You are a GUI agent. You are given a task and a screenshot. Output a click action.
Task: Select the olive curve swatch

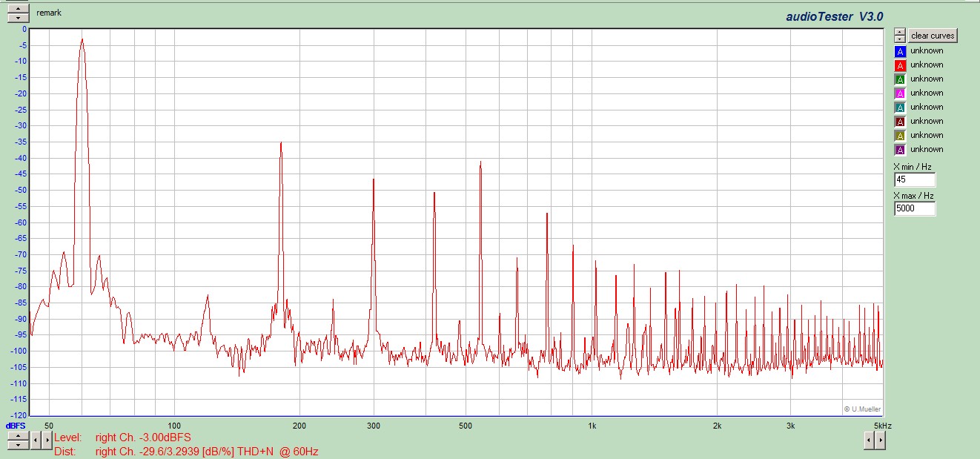click(900, 136)
